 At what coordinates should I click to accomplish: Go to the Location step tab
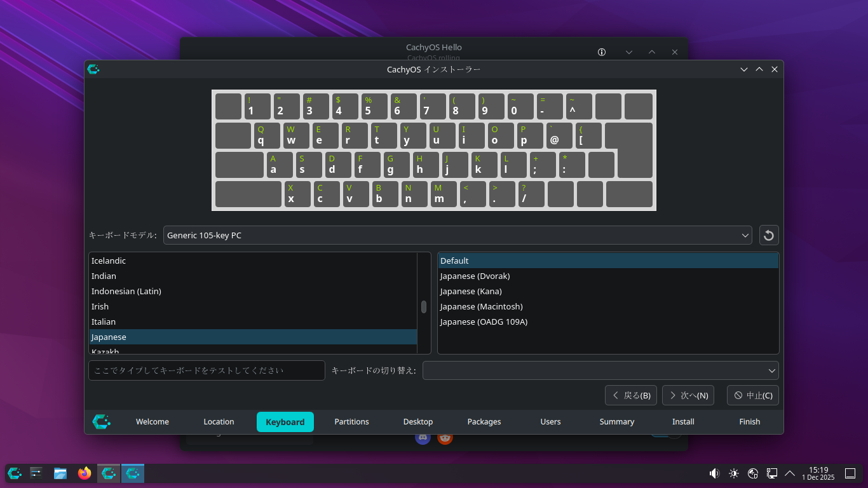219,422
